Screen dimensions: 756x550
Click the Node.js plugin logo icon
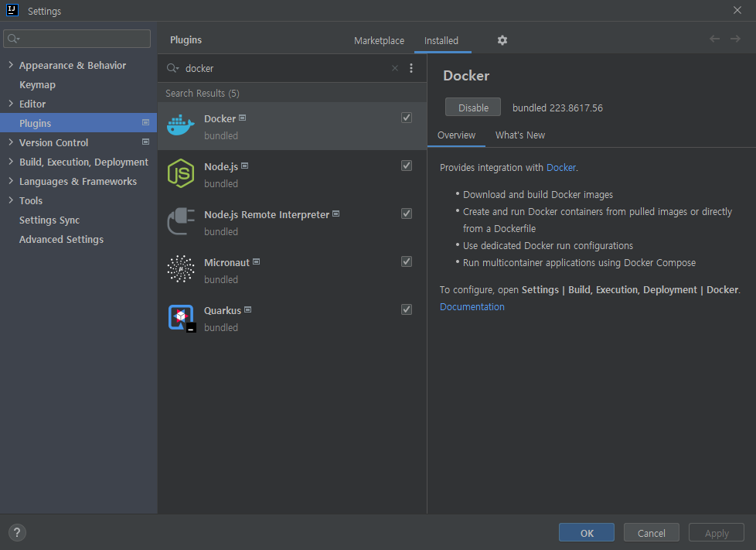[181, 173]
